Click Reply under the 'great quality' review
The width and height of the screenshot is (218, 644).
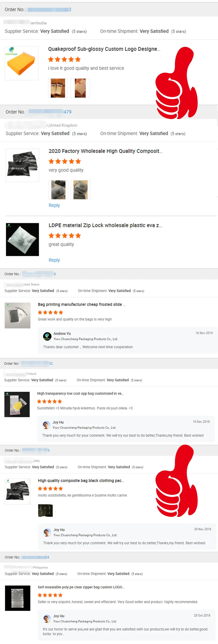click(54, 260)
